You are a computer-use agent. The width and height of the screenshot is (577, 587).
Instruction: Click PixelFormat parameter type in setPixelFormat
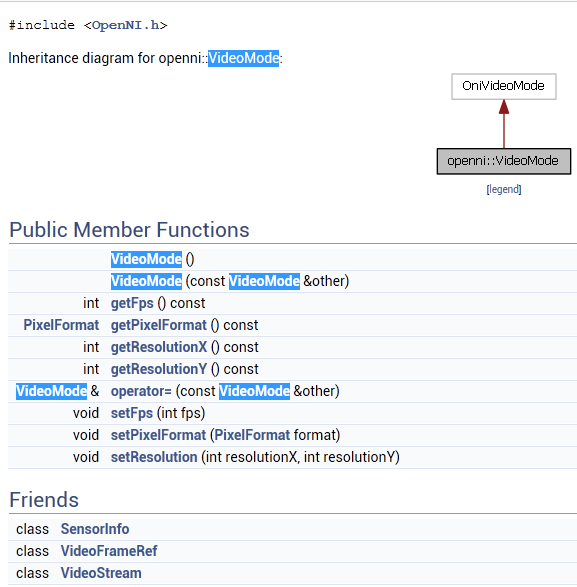tap(252, 435)
